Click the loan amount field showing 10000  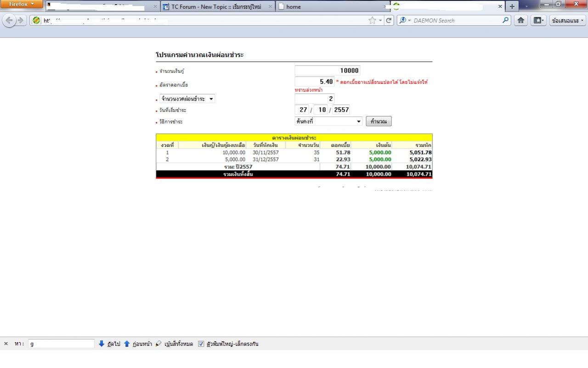[x=327, y=70]
